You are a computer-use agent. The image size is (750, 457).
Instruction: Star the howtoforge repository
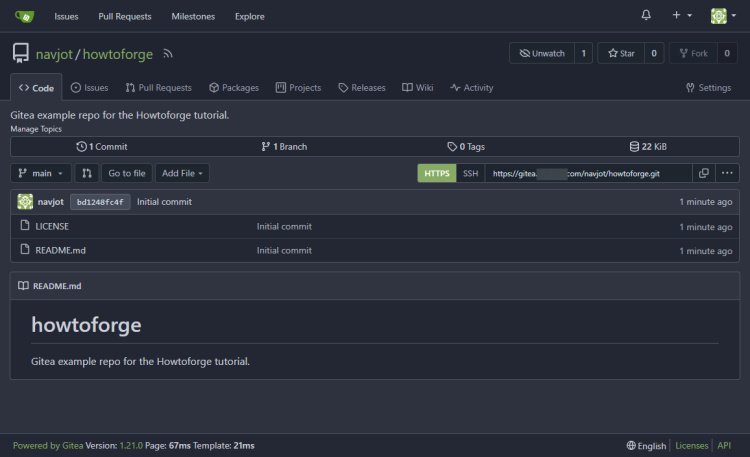[x=621, y=53]
